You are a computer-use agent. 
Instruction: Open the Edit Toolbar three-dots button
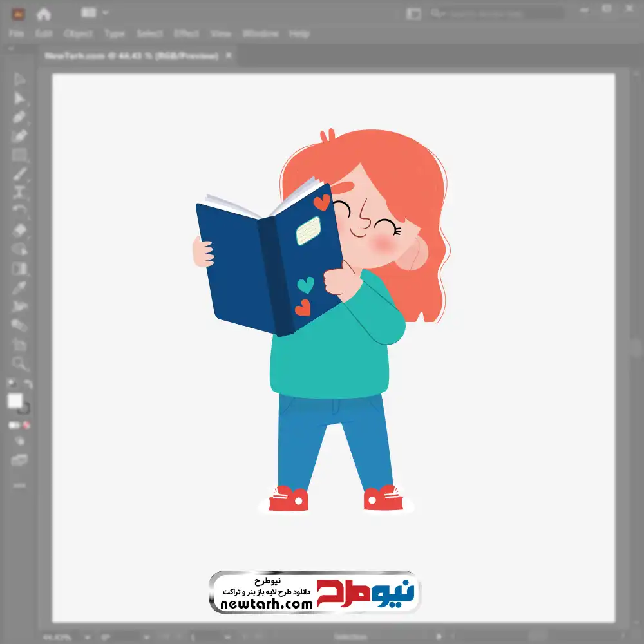pos(19,484)
